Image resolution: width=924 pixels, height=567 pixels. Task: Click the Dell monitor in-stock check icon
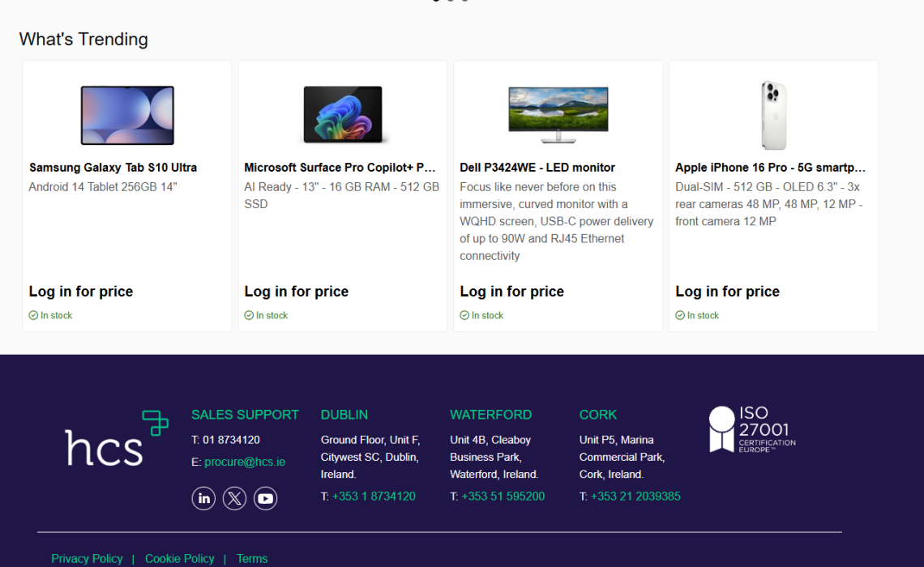pyautogui.click(x=464, y=316)
